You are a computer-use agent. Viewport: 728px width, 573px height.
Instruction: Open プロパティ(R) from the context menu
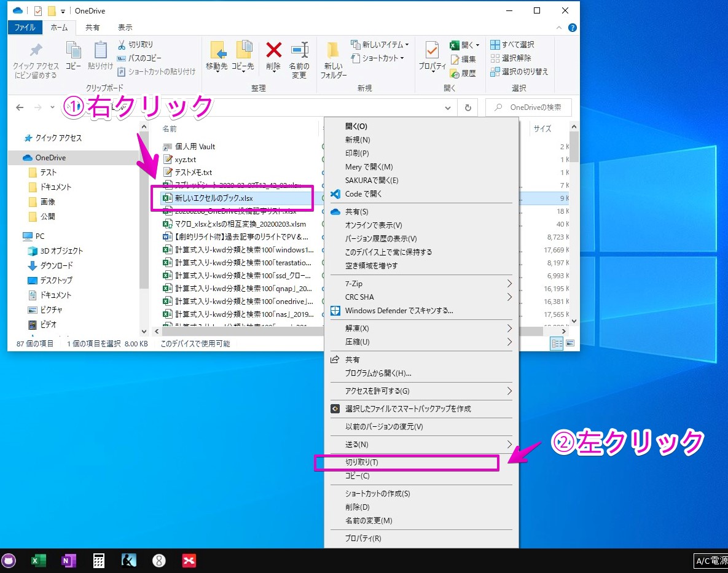pyautogui.click(x=421, y=538)
